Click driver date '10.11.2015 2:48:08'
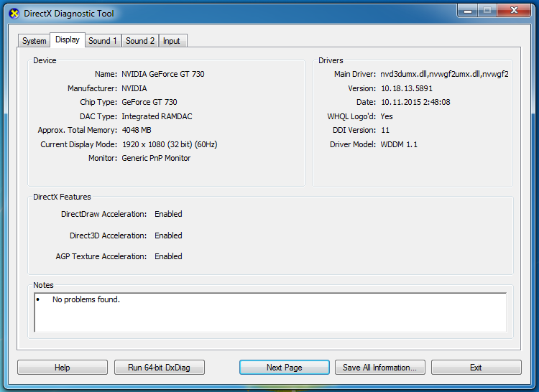 coord(415,102)
